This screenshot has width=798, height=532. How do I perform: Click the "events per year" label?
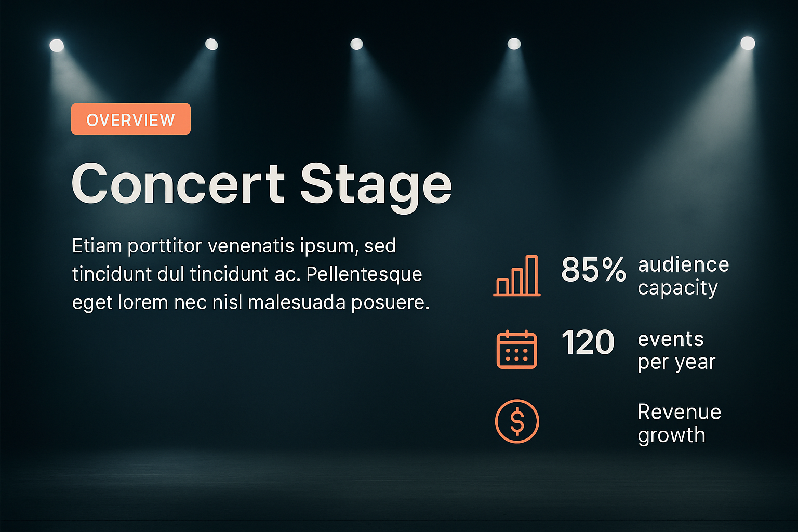point(676,351)
